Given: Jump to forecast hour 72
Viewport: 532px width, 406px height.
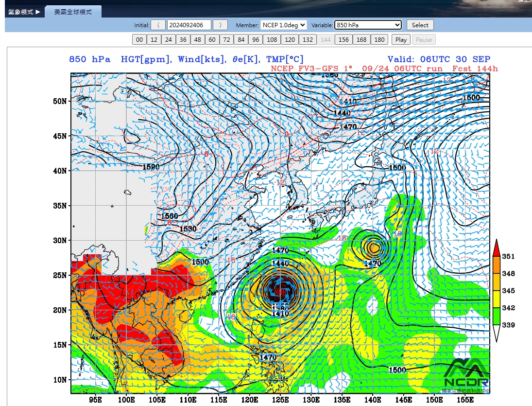Looking at the screenshot, I should point(226,40).
